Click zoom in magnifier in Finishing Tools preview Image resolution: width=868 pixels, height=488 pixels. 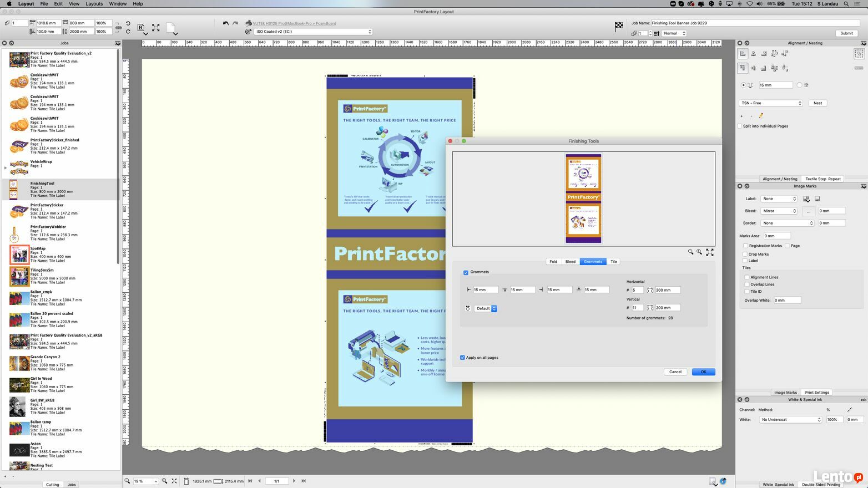pyautogui.click(x=699, y=252)
